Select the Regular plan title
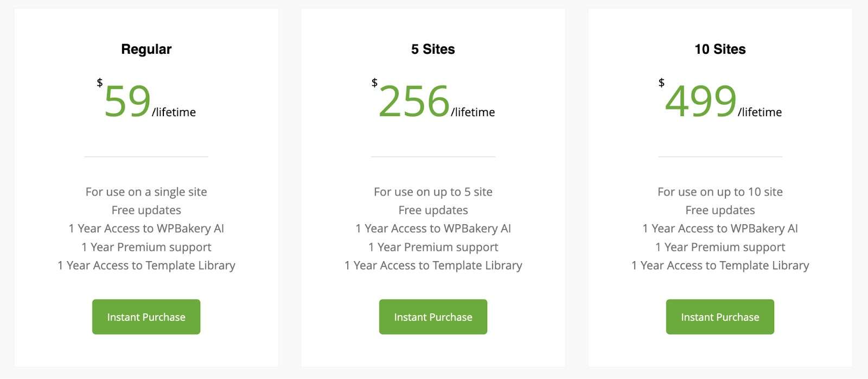This screenshot has height=379, width=868. [145, 49]
